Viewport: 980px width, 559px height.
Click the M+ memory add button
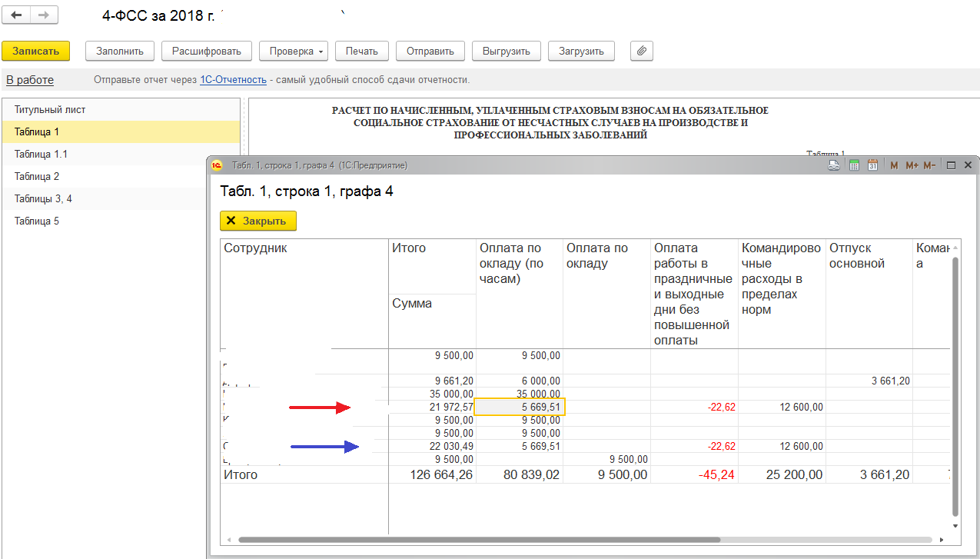coord(912,165)
